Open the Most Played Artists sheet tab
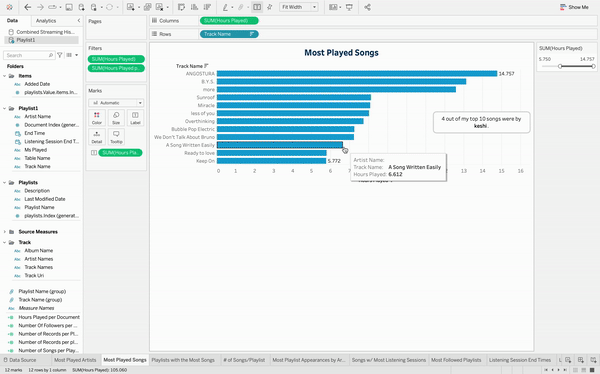The width and height of the screenshot is (600, 374). pyautogui.click(x=75, y=360)
